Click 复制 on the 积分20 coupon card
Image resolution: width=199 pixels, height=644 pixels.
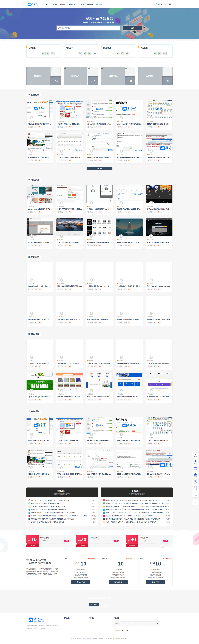(116, 541)
